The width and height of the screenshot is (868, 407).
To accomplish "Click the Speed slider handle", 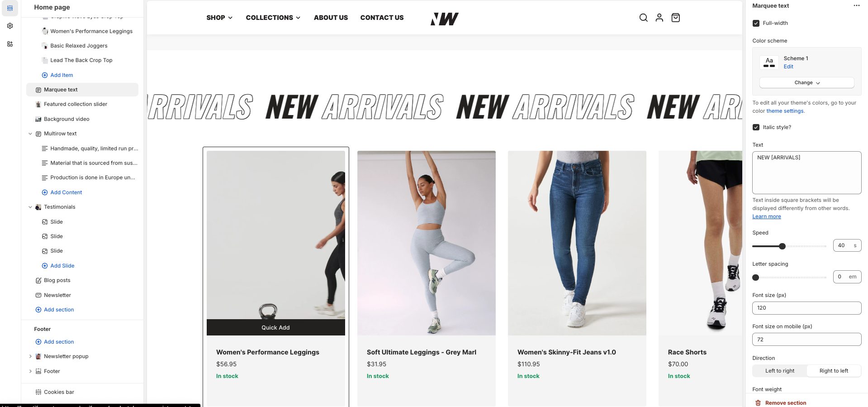I will click(782, 246).
